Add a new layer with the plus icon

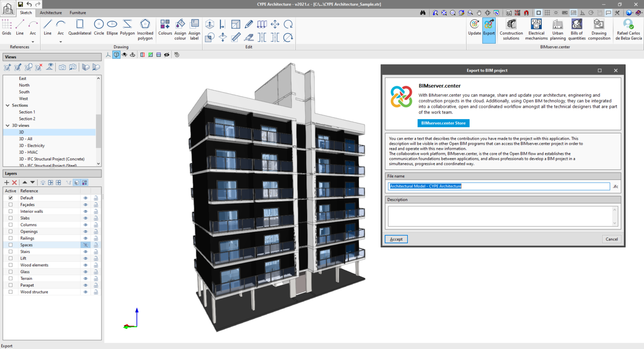click(7, 182)
